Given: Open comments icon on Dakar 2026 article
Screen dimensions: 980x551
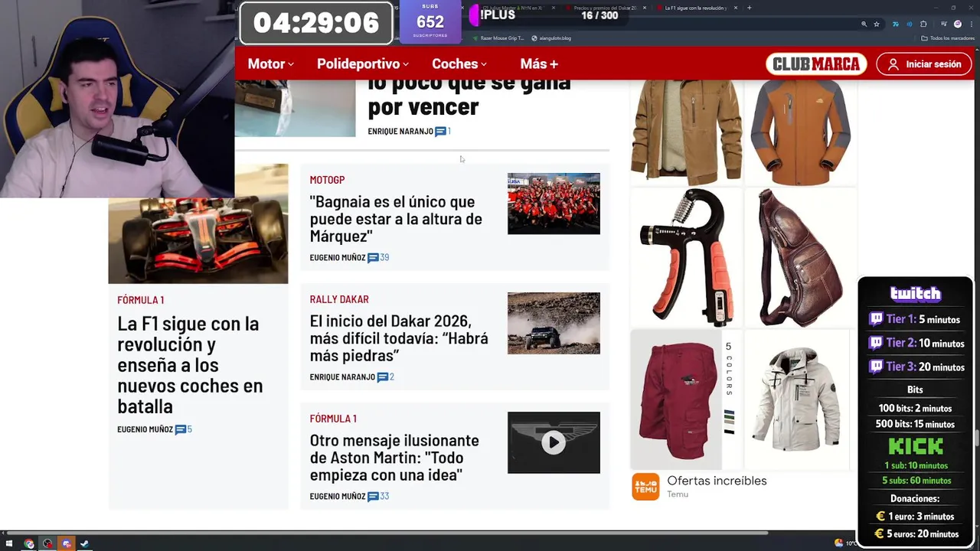Looking at the screenshot, I should click(x=383, y=377).
